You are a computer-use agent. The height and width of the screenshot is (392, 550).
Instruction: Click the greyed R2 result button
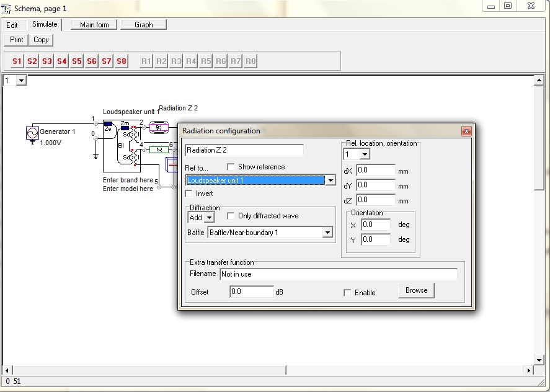[x=161, y=61]
